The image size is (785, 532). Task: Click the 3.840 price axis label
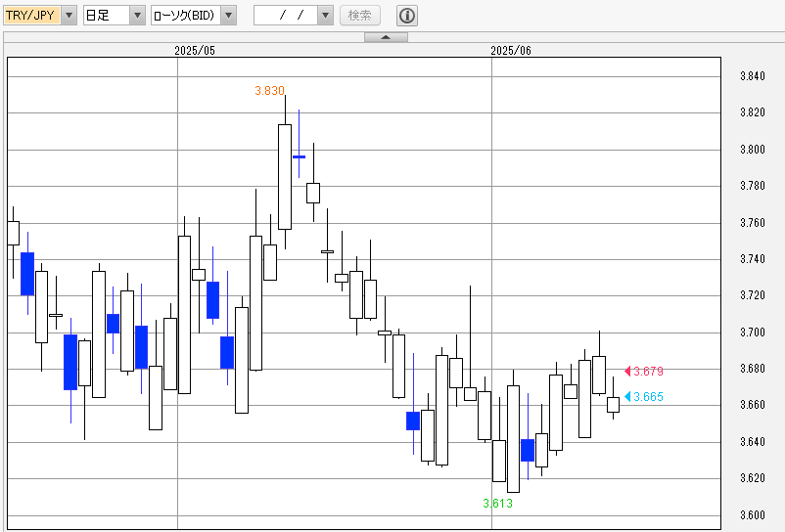click(x=753, y=76)
